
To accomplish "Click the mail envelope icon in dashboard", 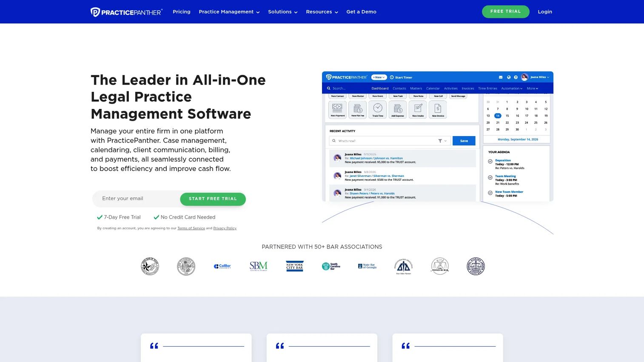I will [x=501, y=77].
